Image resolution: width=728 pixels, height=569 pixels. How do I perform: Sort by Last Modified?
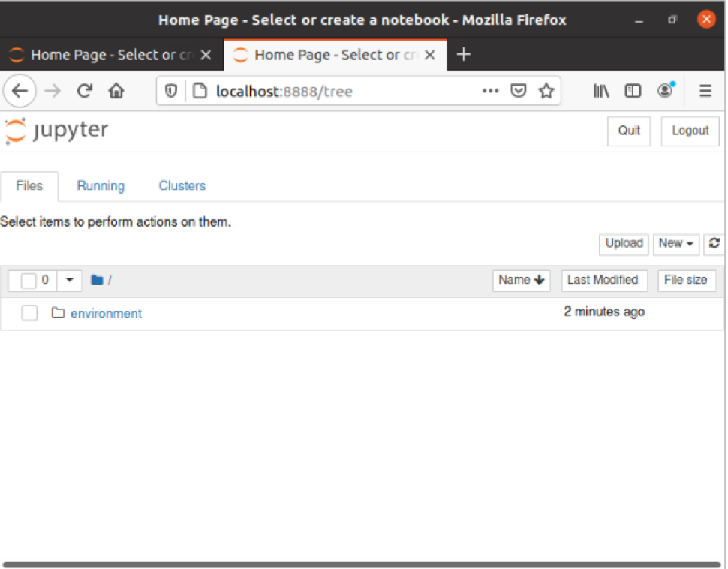[604, 280]
